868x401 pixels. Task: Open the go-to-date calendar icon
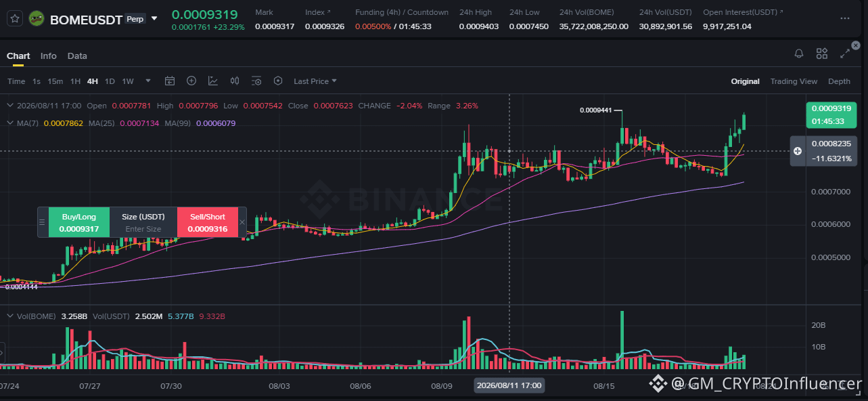pos(170,81)
